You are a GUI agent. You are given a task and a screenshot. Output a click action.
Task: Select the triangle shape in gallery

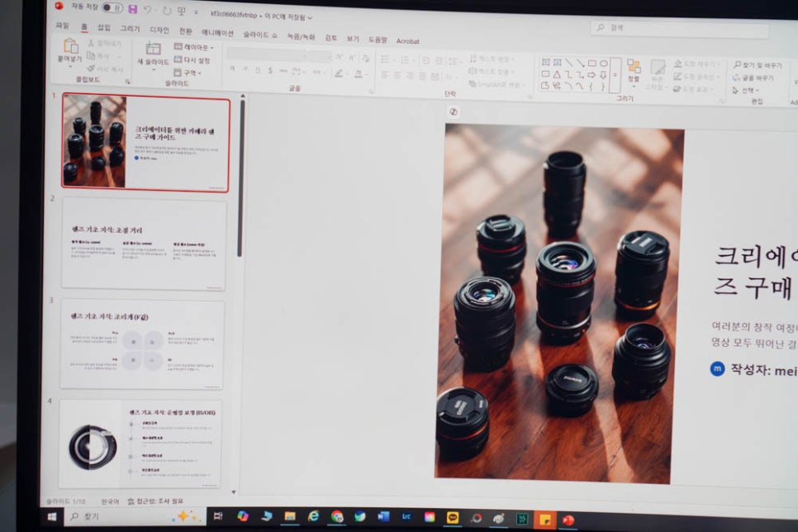557,74
